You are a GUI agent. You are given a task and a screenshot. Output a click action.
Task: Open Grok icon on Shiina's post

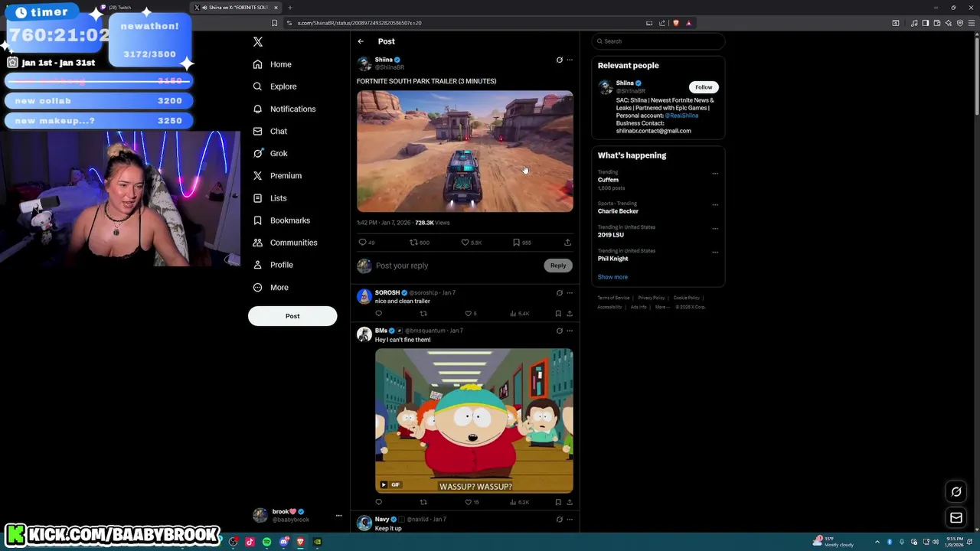click(559, 60)
